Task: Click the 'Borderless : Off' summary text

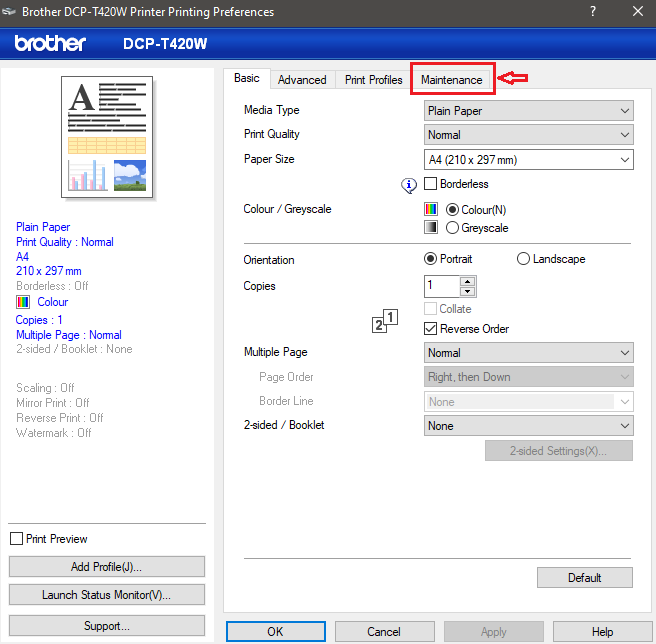Action: click(x=52, y=286)
